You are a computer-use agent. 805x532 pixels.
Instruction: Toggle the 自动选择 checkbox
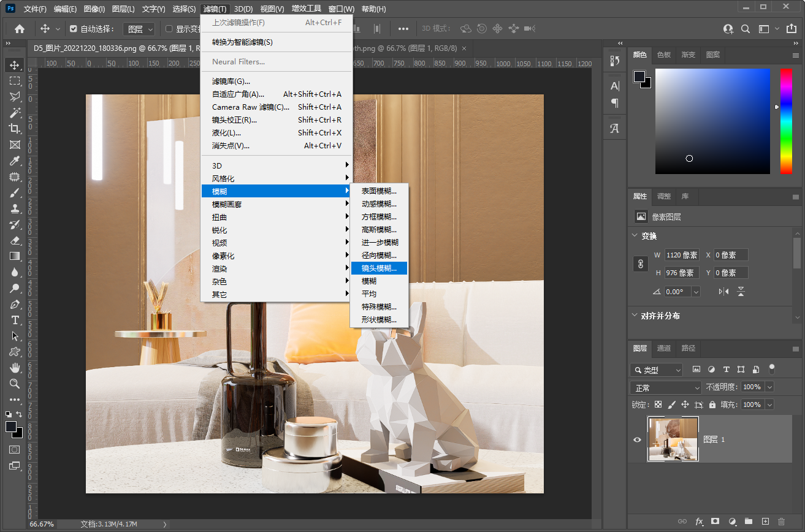tap(74, 29)
